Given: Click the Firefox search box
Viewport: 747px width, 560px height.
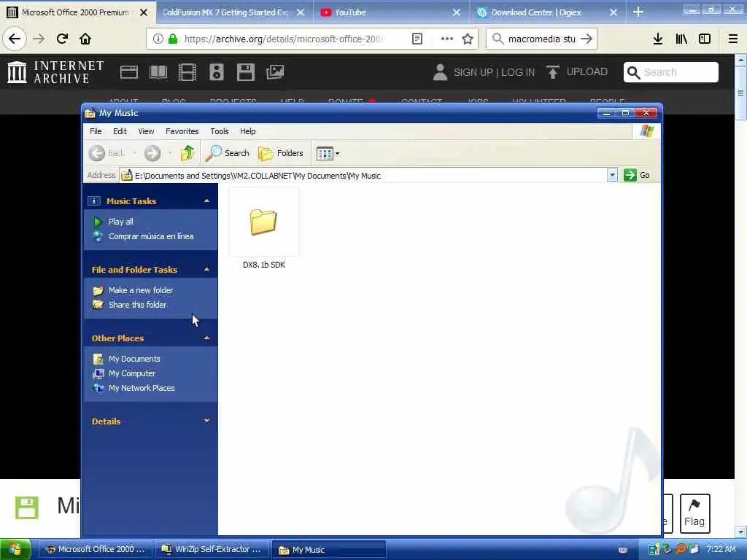Looking at the screenshot, I should coord(541,39).
